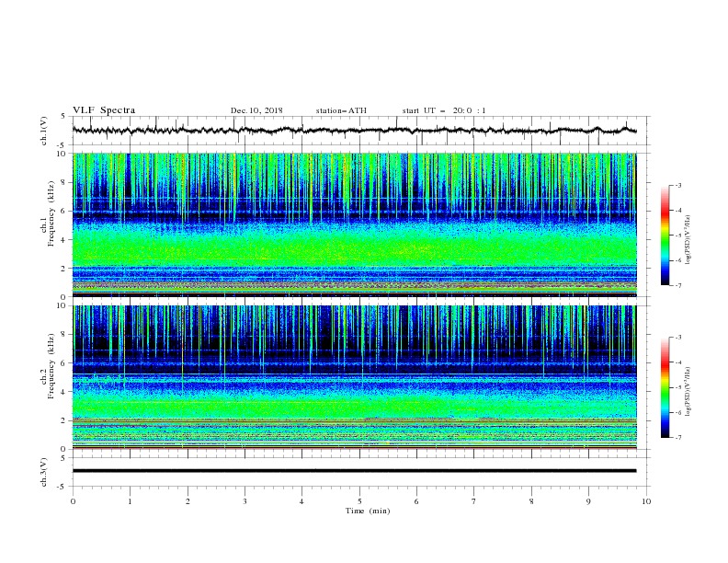The height and width of the screenshot is (563, 728).
Task: Click the "-7" value on ch.2 color bar
Action: pos(677,438)
